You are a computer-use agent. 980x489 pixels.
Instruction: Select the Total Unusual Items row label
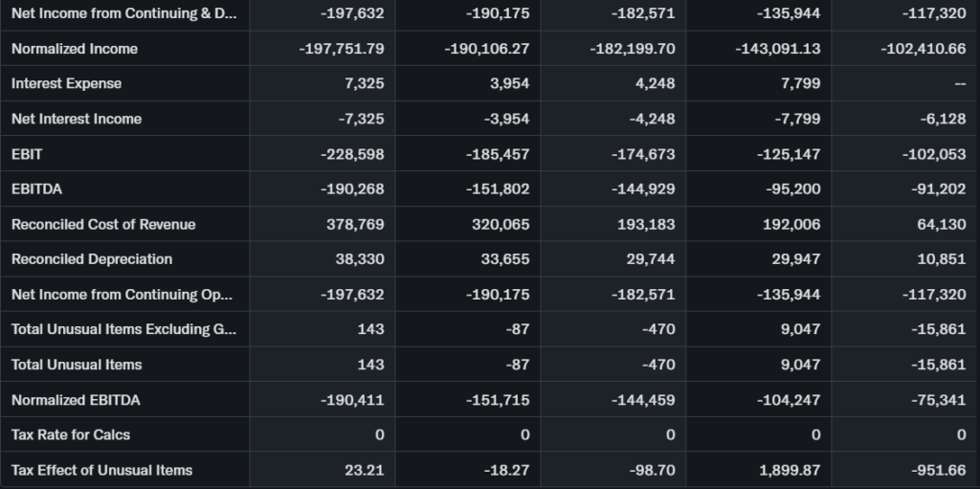(77, 365)
